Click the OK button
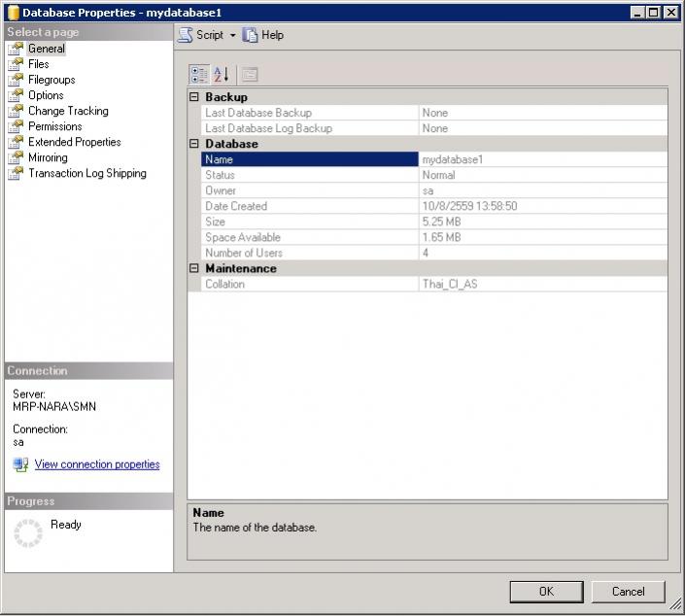This screenshot has width=685, height=616. click(546, 592)
